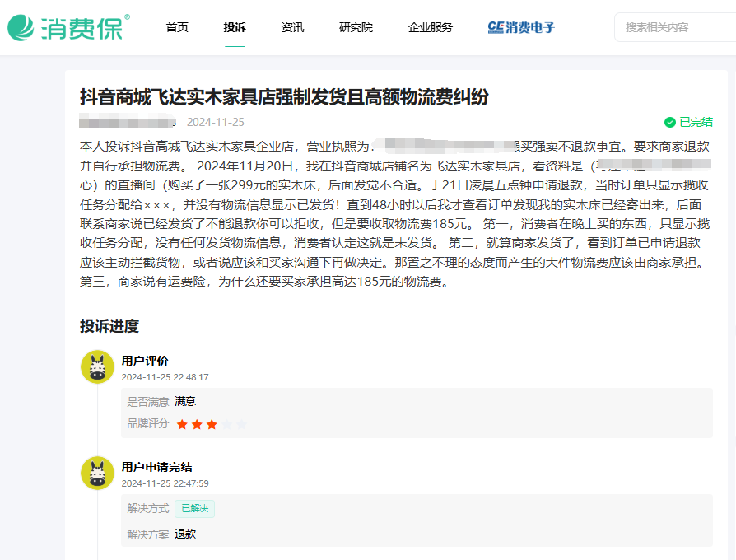
Task: Open the 企业服务 menu
Action: pyautogui.click(x=431, y=27)
